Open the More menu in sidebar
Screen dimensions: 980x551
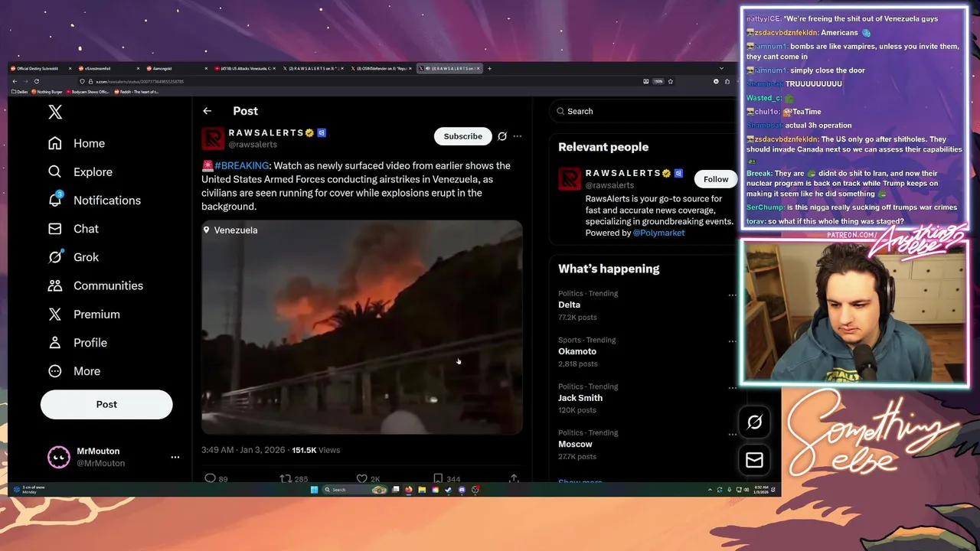click(x=74, y=371)
